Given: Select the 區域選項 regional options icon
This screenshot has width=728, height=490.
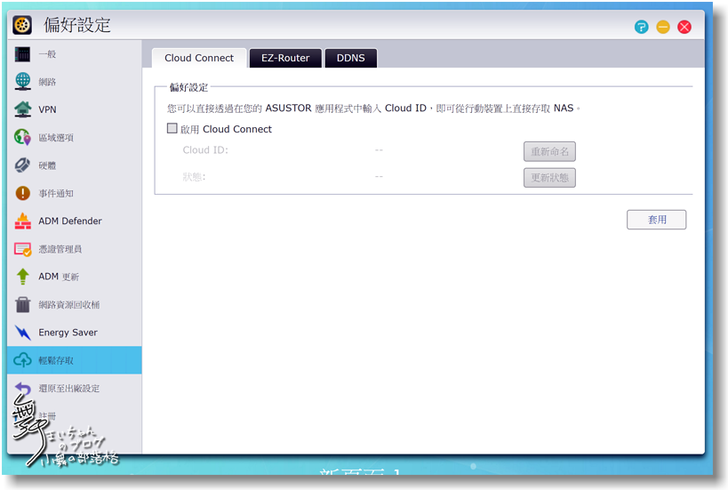Looking at the screenshot, I should click(x=22, y=137).
